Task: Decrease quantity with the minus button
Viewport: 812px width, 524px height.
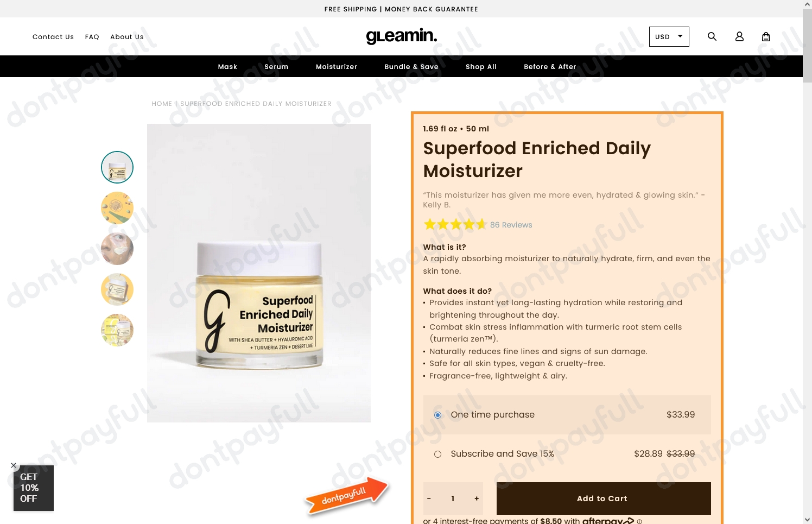Action: pyautogui.click(x=429, y=498)
